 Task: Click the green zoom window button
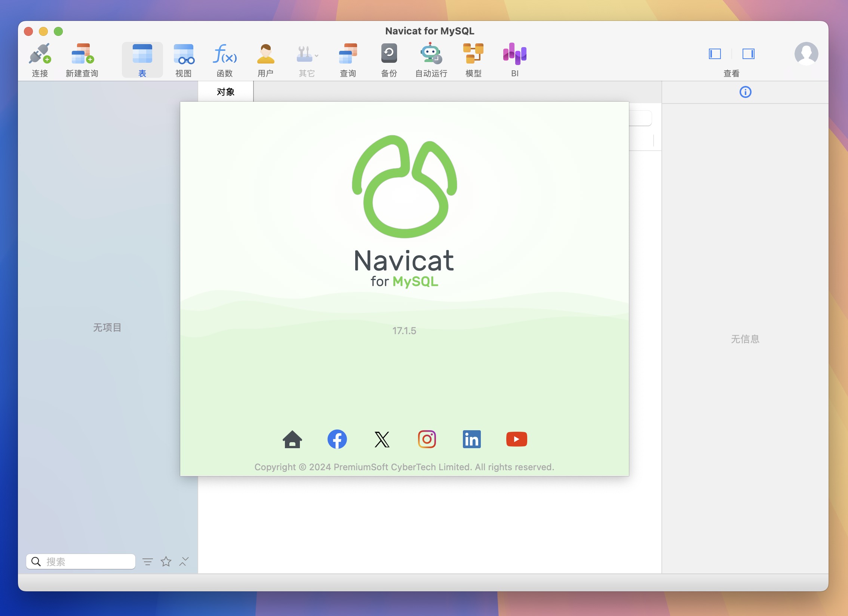(58, 31)
